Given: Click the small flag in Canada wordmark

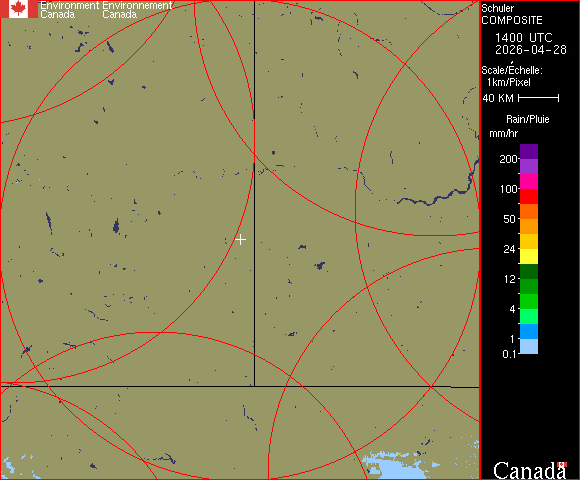Looking at the screenshot, I should point(562,464).
